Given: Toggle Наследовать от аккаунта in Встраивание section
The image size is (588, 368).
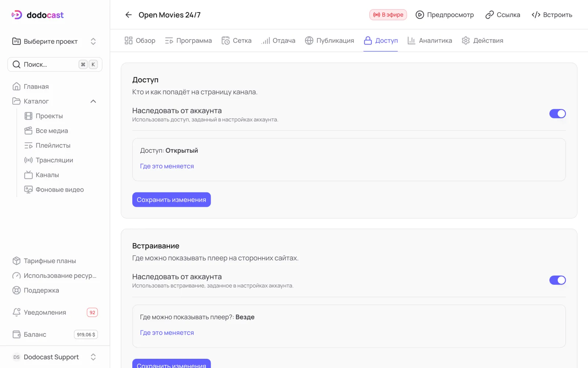Looking at the screenshot, I should click(557, 280).
